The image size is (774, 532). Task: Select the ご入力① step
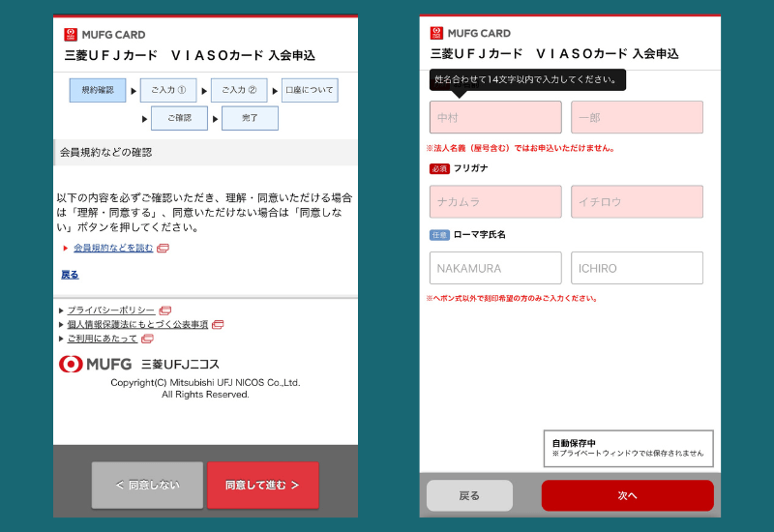[168, 90]
